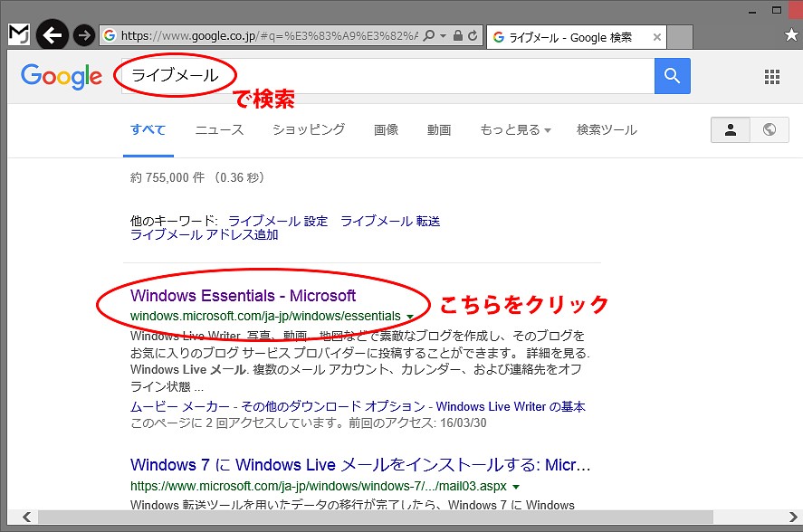Open a new blank browser tab
Screen dimensions: 803x532
[680, 37]
